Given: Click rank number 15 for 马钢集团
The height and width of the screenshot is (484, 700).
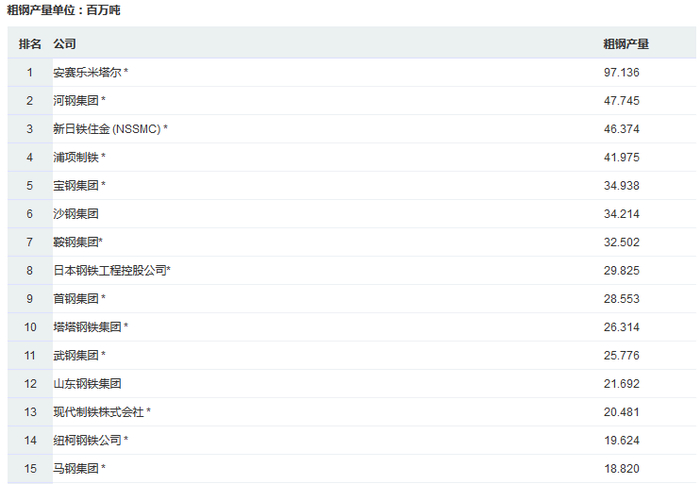Looking at the screenshot, I should point(30,468).
